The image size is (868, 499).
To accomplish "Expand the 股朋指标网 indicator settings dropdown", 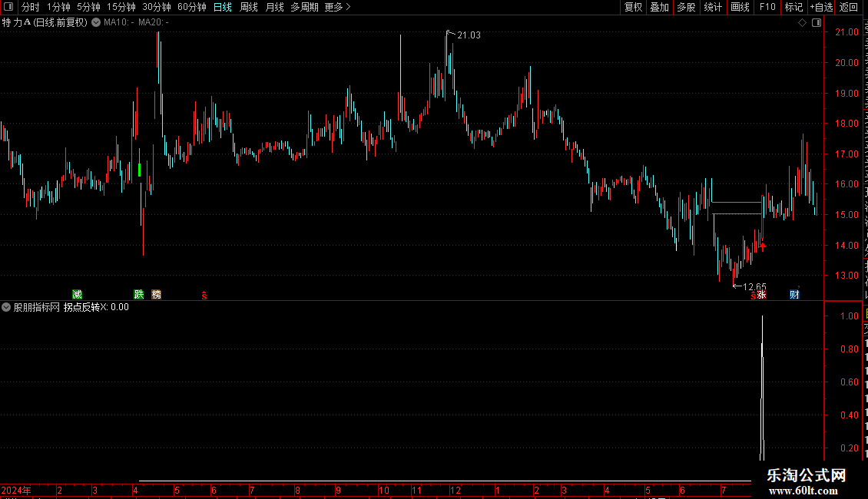I will pos(6,307).
